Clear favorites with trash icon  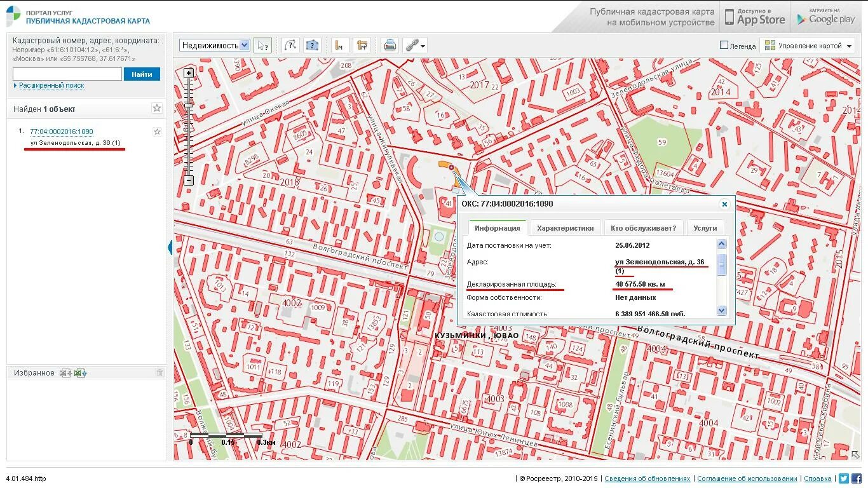[x=159, y=373]
